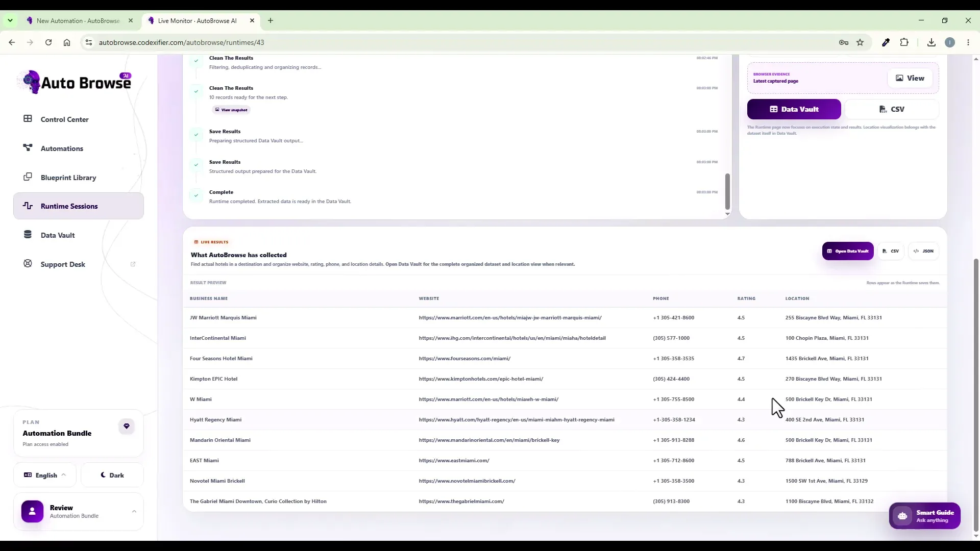This screenshot has width=980, height=551.
Task: Toggle Dark mode
Action: [112, 475]
